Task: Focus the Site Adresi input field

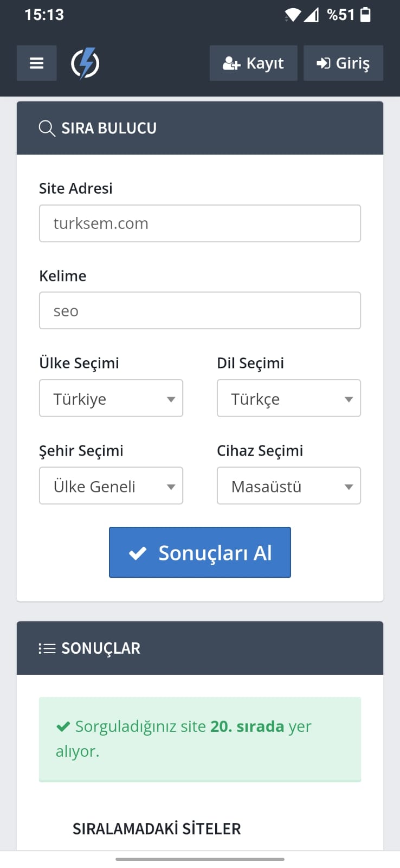Action: pos(200,224)
